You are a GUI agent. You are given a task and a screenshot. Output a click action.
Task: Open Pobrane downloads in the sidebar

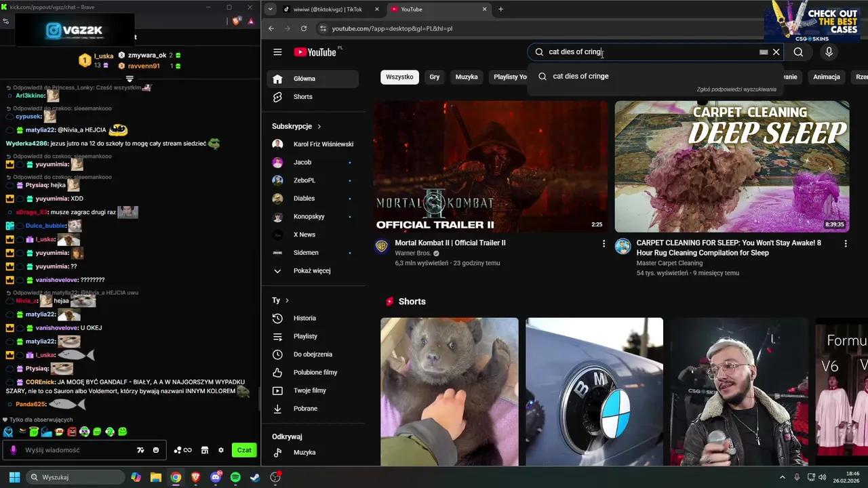[x=313, y=409]
